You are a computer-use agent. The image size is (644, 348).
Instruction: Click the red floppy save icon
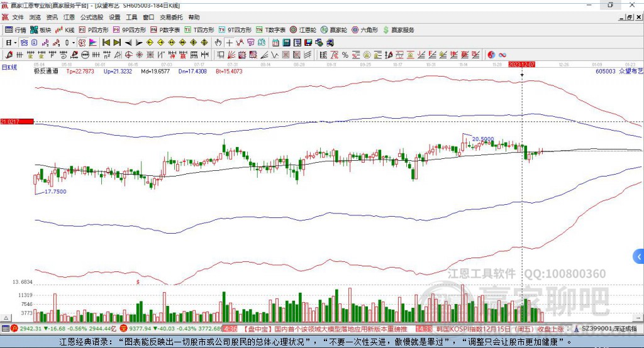click(308, 43)
